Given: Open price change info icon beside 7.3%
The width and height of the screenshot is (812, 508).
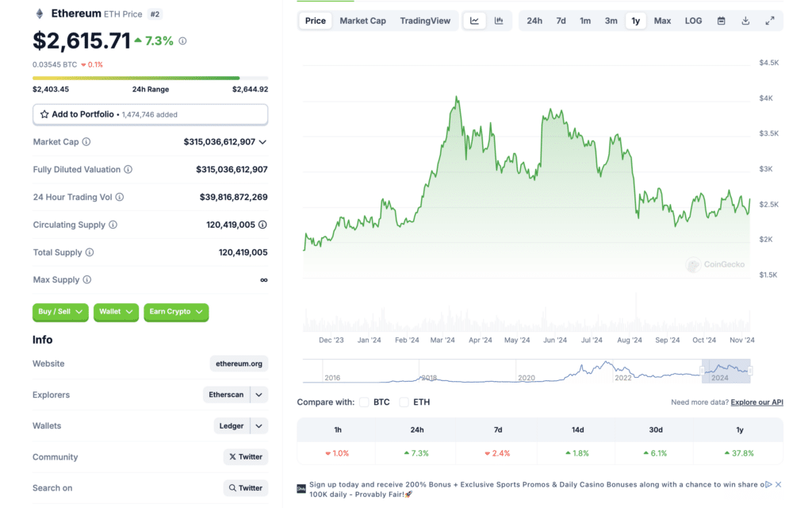Looking at the screenshot, I should 182,41.
